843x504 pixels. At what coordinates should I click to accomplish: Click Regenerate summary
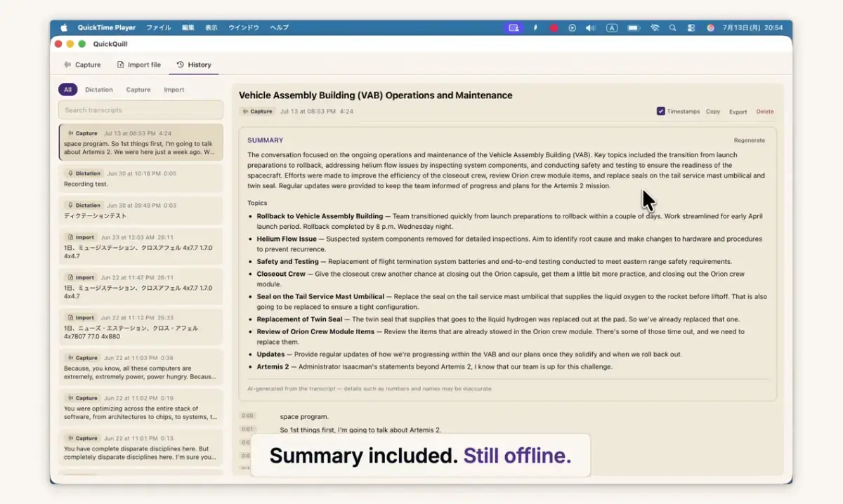pos(750,140)
